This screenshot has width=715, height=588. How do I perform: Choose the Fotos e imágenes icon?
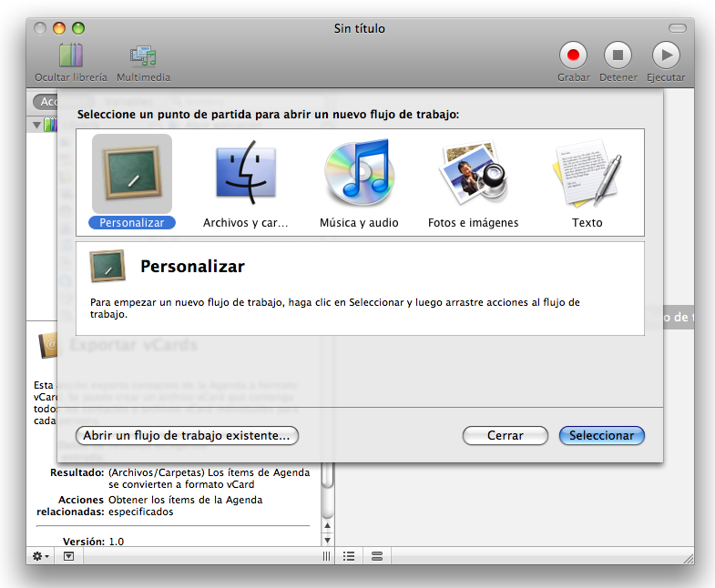[x=474, y=173]
